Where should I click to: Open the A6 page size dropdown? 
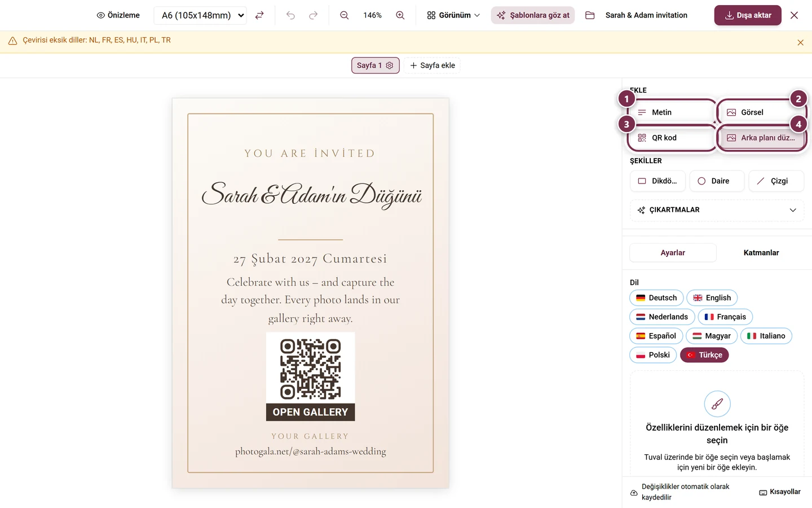(201, 15)
